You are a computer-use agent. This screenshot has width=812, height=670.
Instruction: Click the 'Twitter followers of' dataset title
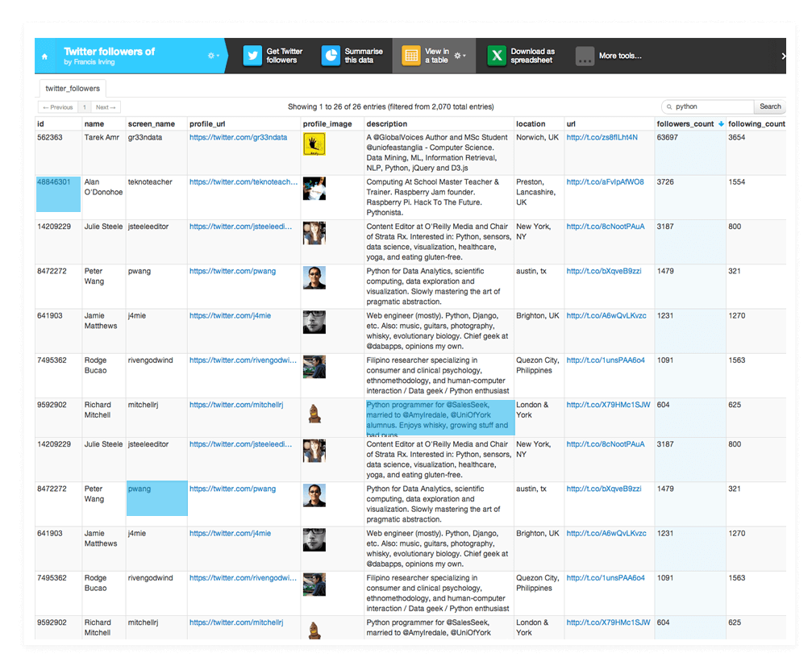click(110, 52)
